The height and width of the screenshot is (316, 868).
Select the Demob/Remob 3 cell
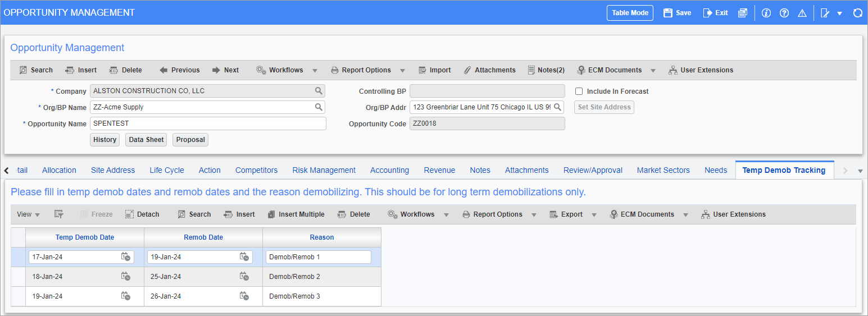(x=322, y=296)
